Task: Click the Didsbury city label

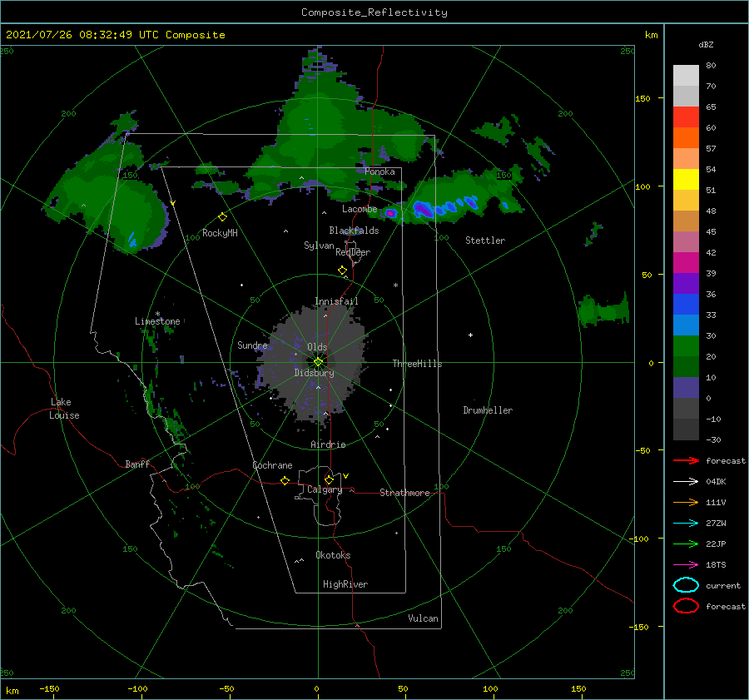Action: (x=314, y=373)
